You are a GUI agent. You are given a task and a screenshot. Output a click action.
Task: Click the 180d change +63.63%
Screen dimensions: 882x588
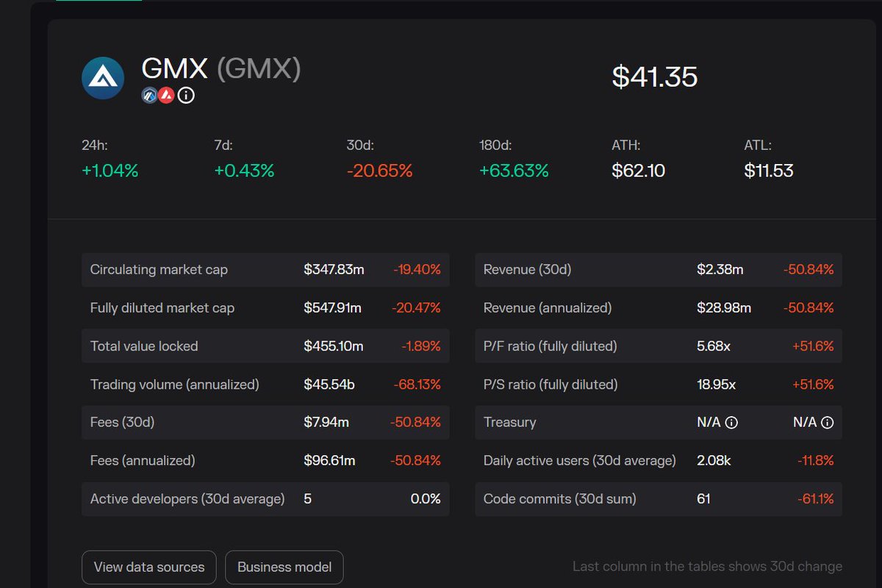514,171
